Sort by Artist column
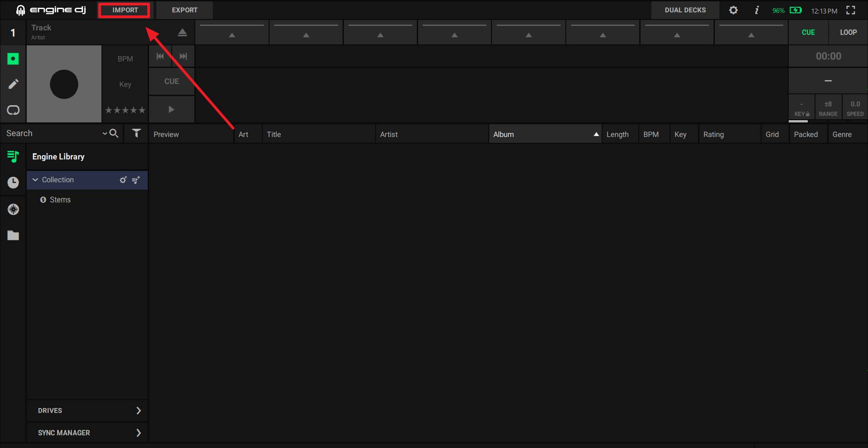868x448 pixels. click(432, 134)
